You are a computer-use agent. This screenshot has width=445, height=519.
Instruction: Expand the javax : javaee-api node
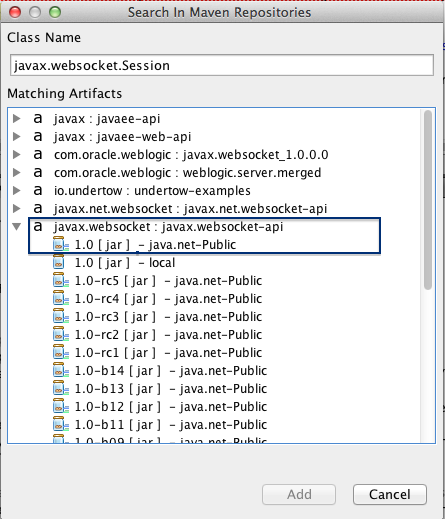tap(17, 119)
